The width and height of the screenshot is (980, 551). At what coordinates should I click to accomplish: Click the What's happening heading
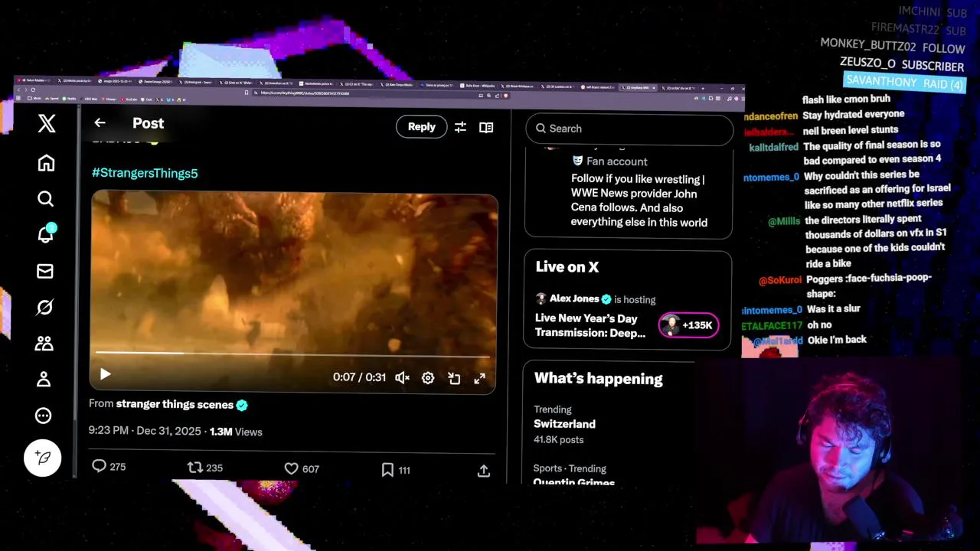pos(598,379)
